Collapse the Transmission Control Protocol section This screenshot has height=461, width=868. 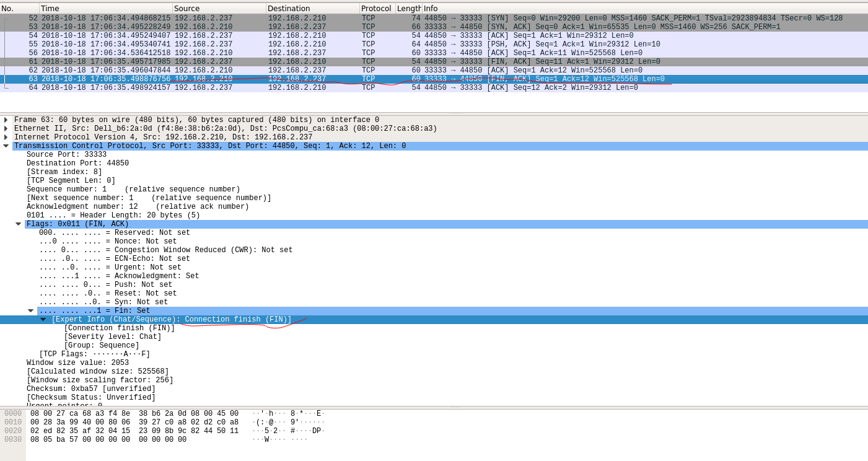pyautogui.click(x=6, y=146)
